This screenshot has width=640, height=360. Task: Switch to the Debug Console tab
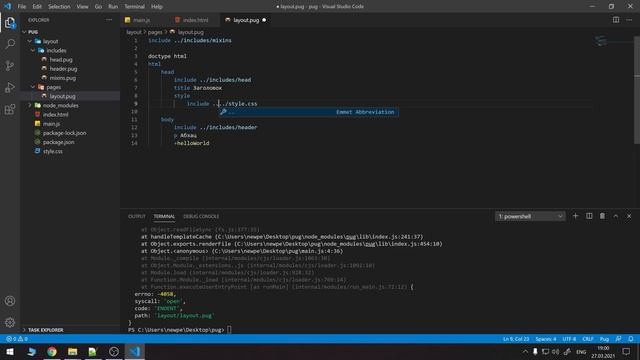tap(201, 216)
